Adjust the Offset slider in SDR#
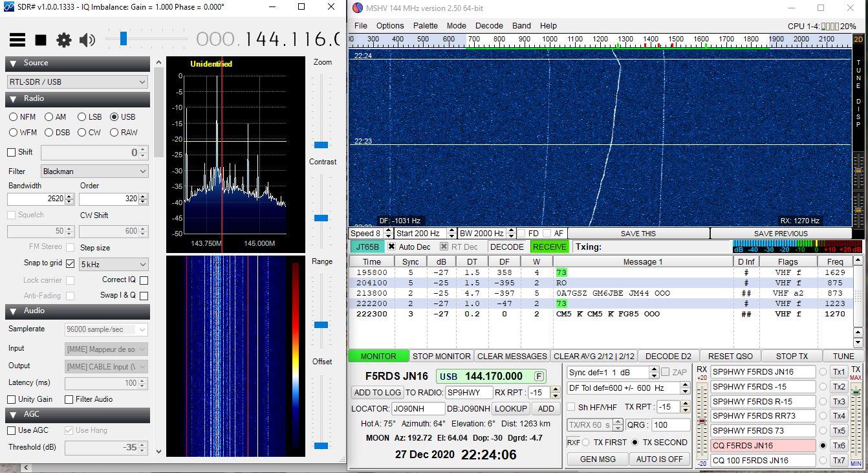Screen dimensions: 868x473 coord(321,446)
